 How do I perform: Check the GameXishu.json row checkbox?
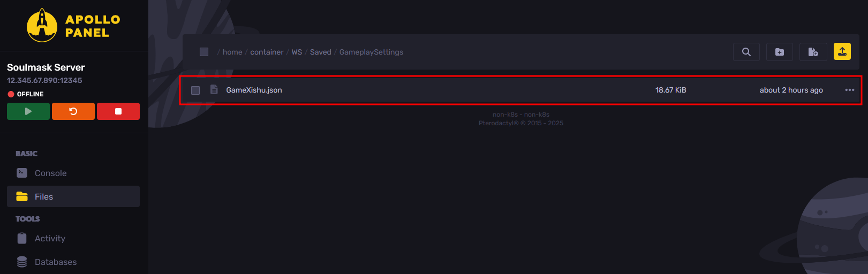[x=195, y=90]
